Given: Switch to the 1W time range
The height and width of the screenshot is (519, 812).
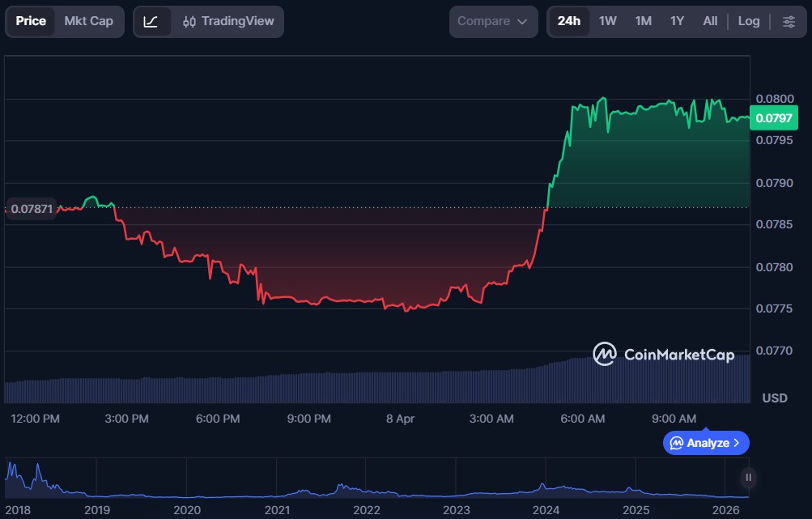Looking at the screenshot, I should [x=608, y=22].
